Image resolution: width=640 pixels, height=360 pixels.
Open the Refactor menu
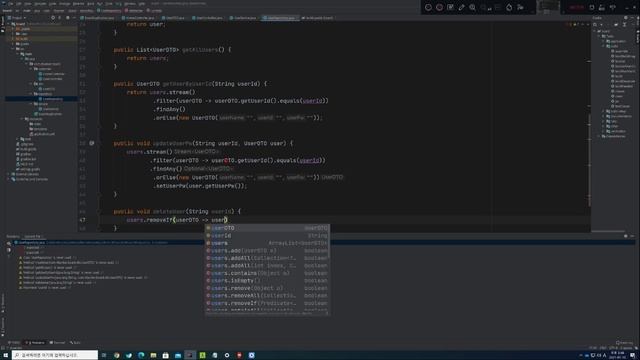pos(78,4)
